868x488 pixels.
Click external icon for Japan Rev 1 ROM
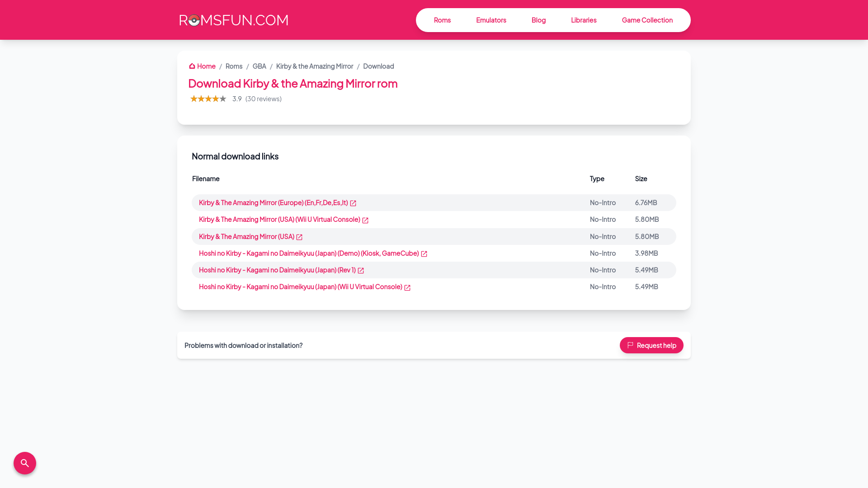(361, 271)
